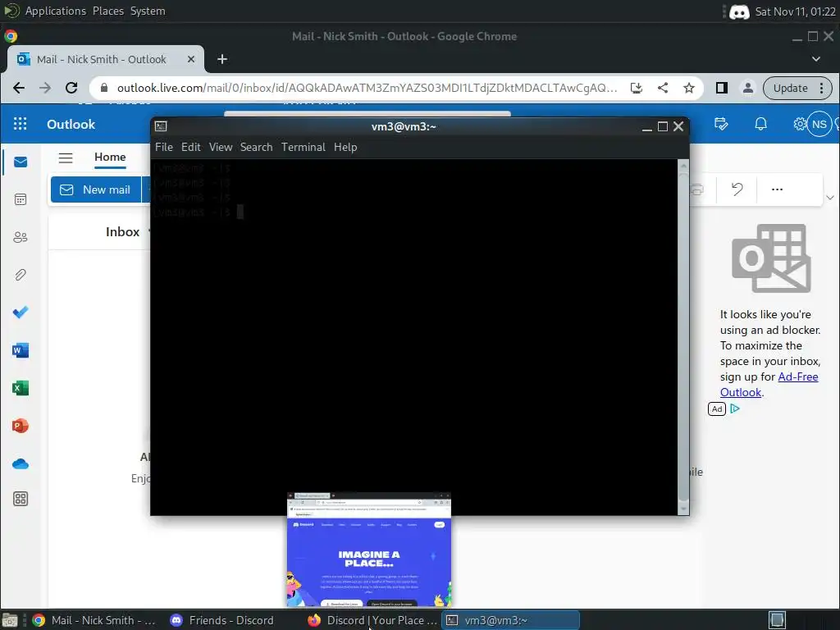
Task: Open a new Chrome tab
Action: coord(222,59)
